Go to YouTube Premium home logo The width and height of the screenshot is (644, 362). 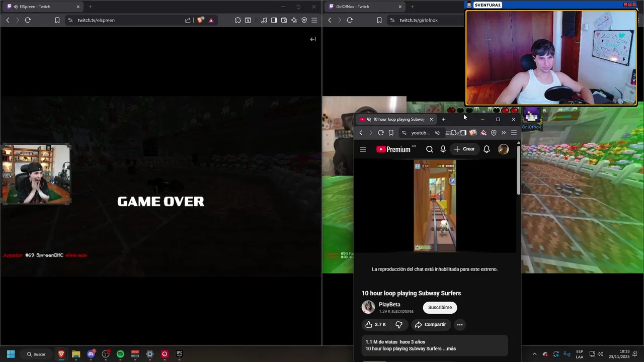pos(394,149)
